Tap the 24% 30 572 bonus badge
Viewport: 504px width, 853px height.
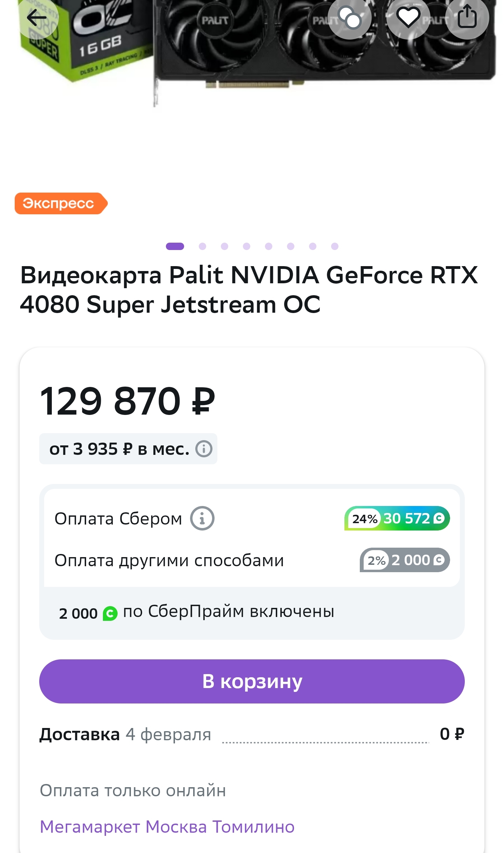tap(397, 518)
